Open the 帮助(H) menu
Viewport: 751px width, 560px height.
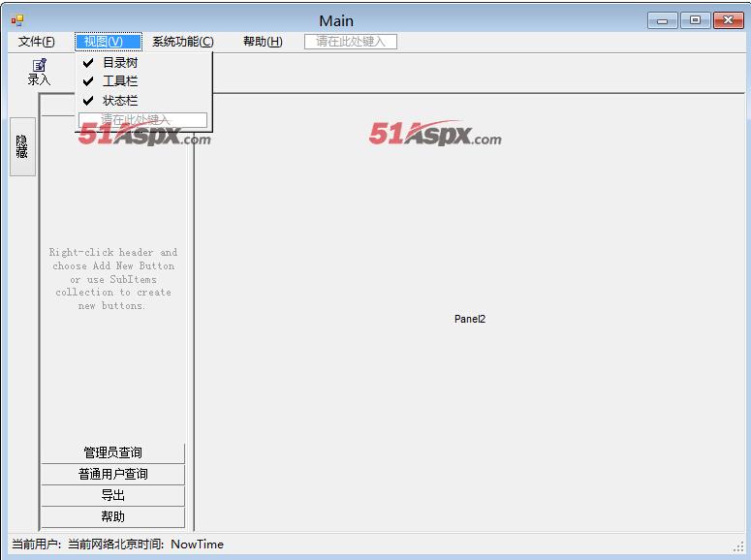pyautogui.click(x=263, y=42)
